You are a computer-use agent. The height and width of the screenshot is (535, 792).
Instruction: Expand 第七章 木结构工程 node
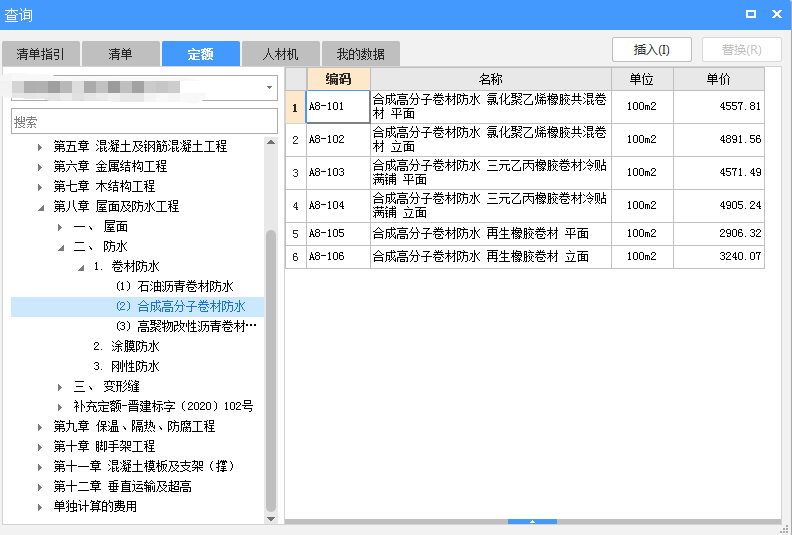[x=40, y=187]
